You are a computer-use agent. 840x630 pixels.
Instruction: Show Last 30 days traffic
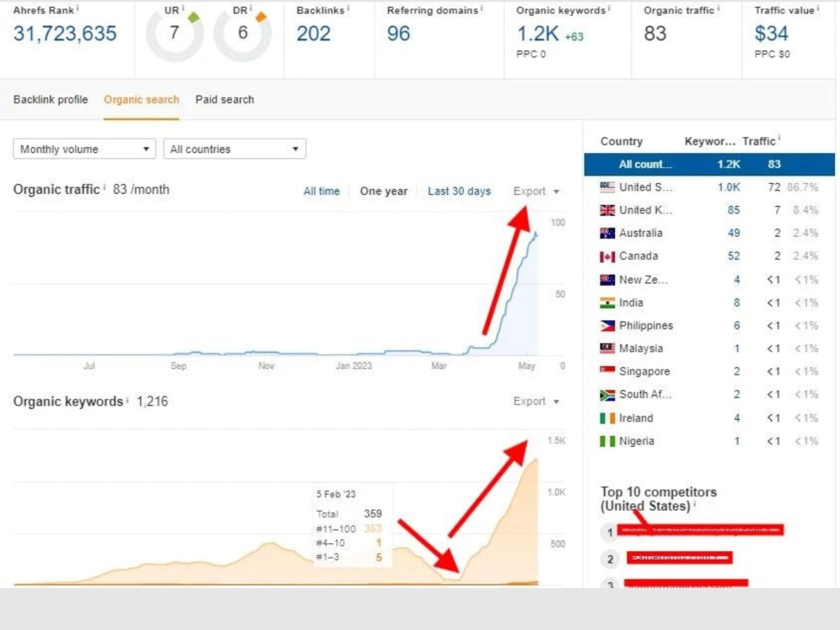tap(459, 192)
